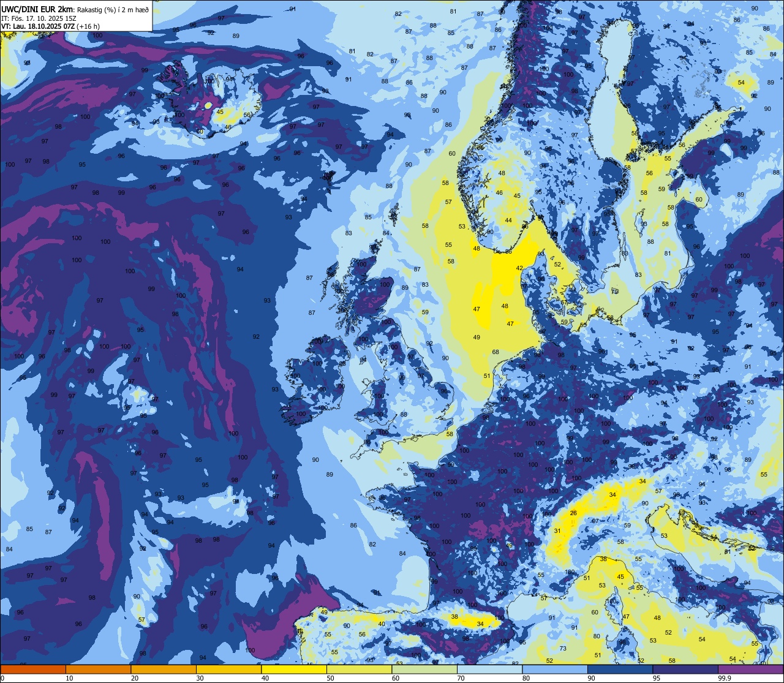Image resolution: width=784 pixels, height=683 pixels.
Task: Select the 50–60 pale yellow legend swatch
Action: (360, 669)
